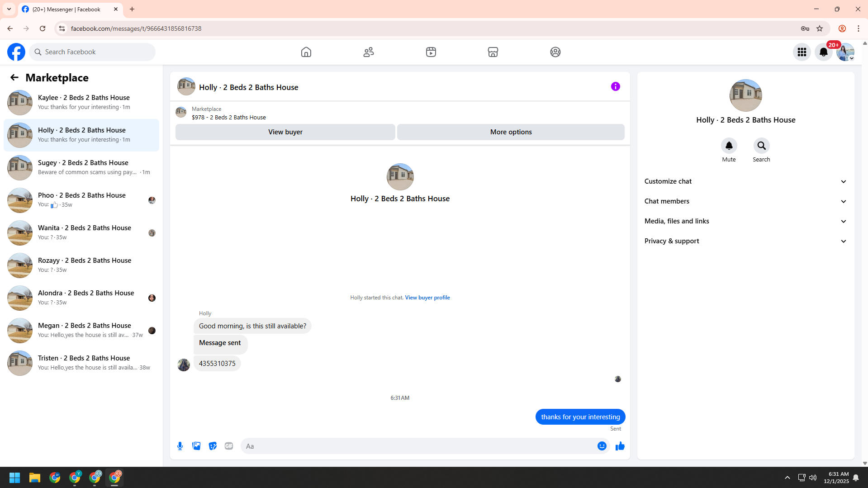
Task: Click View buyer button
Action: tap(285, 132)
